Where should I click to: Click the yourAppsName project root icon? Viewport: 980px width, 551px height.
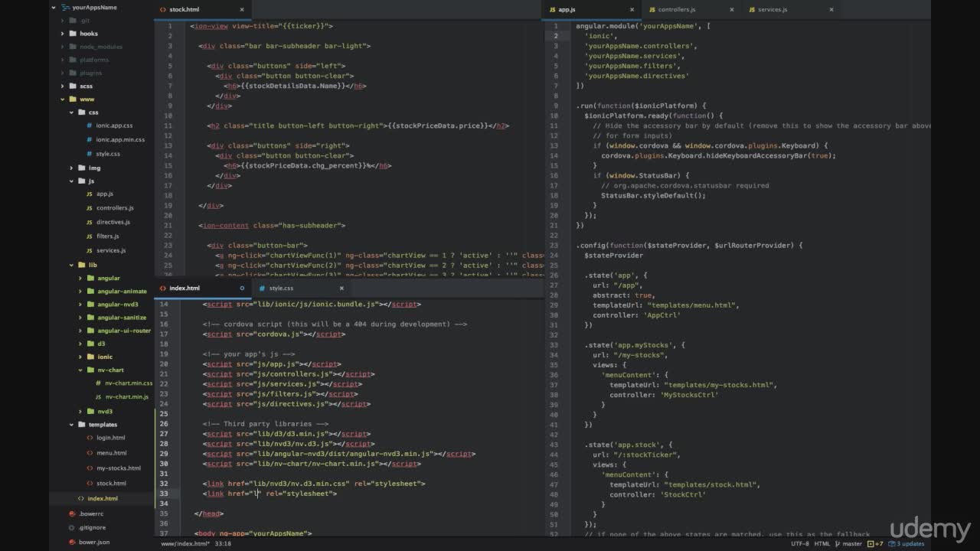pyautogui.click(x=64, y=7)
